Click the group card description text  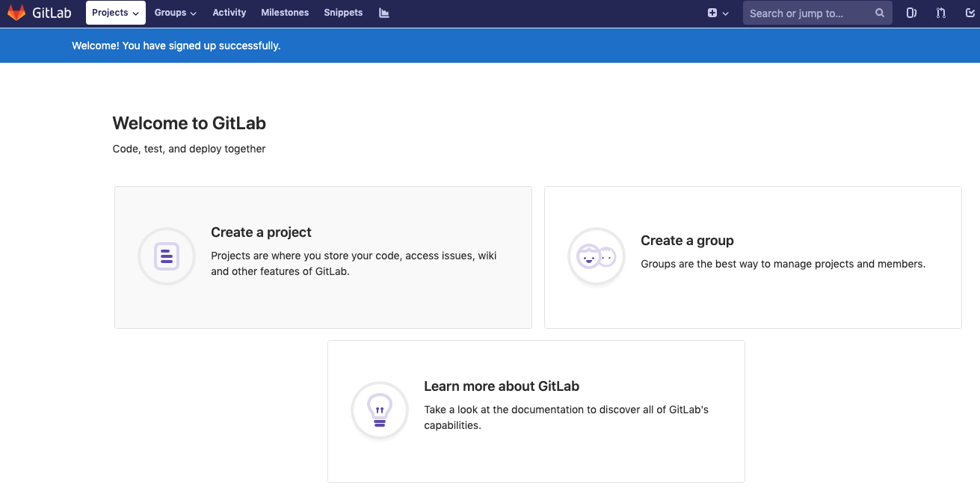coord(783,264)
